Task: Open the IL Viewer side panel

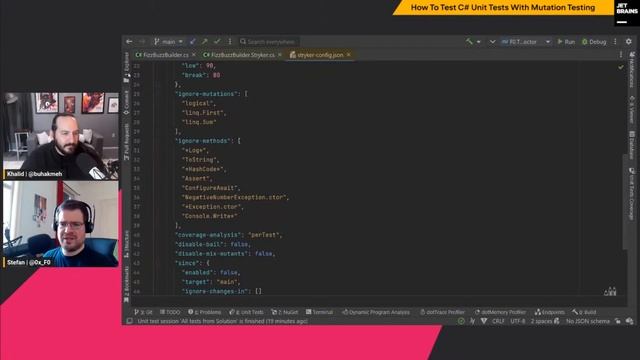Action: (x=632, y=109)
